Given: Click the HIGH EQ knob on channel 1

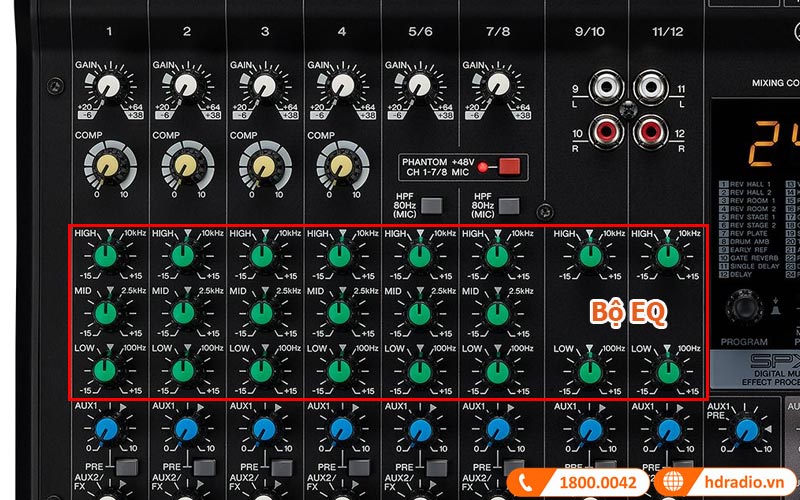Looking at the screenshot, I should [106, 256].
